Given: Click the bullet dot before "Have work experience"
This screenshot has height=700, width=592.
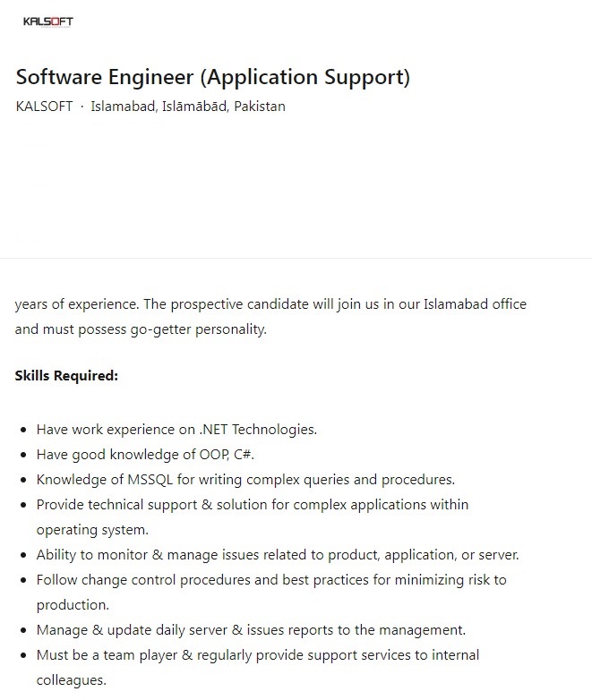Looking at the screenshot, I should (22, 430).
